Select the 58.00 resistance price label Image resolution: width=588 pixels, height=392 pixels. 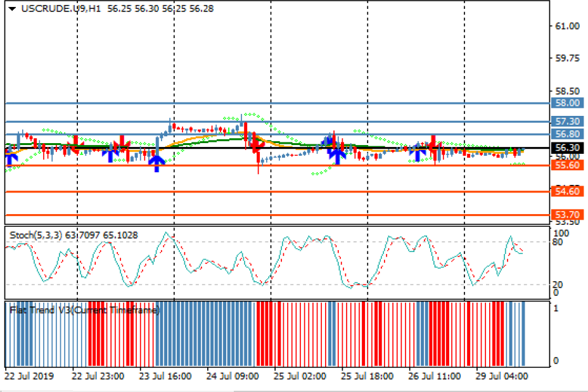(x=567, y=103)
